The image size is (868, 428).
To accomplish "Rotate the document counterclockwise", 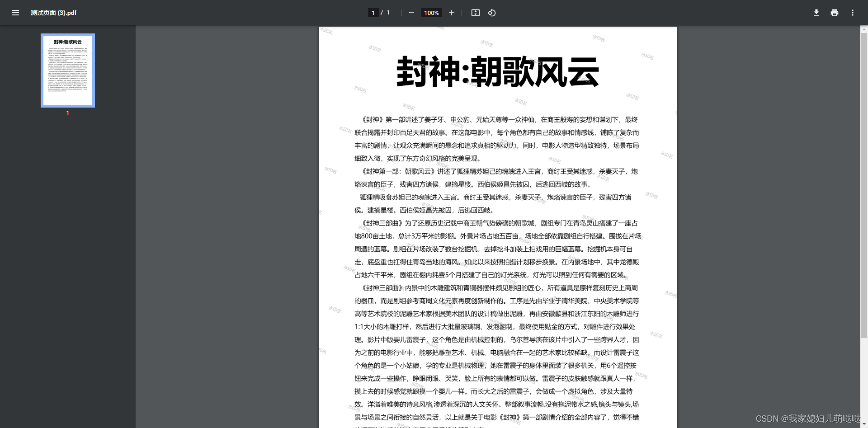I will click(x=492, y=13).
